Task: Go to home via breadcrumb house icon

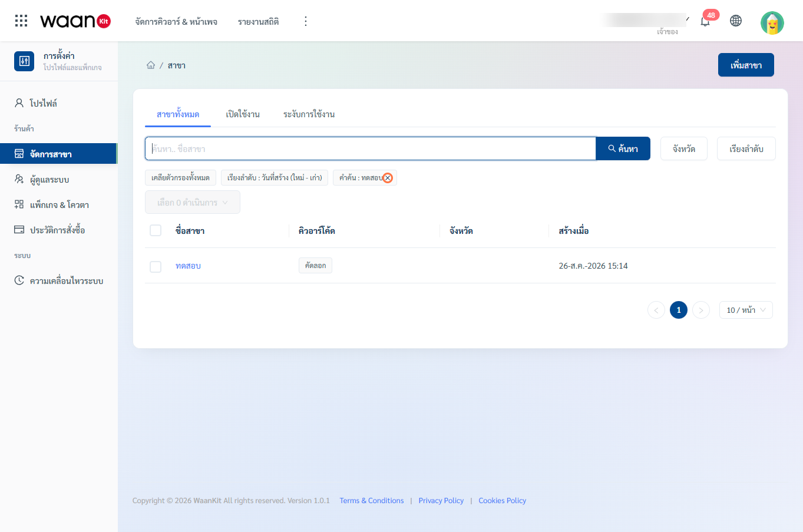Action: (x=151, y=65)
